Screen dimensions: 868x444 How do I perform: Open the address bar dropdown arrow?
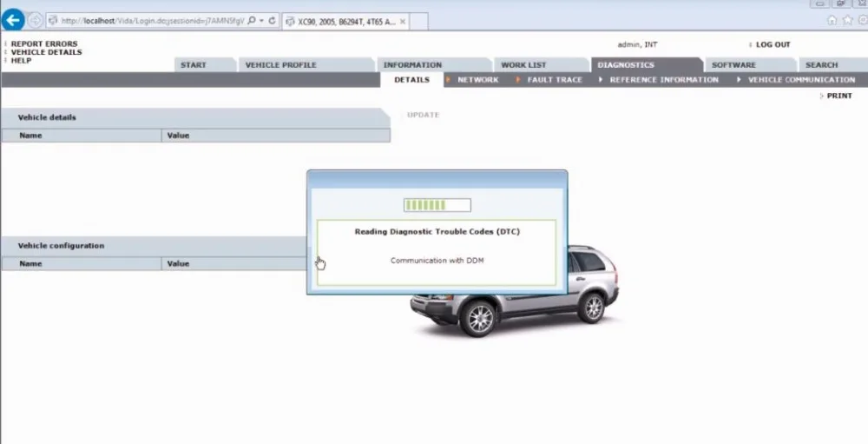(261, 21)
